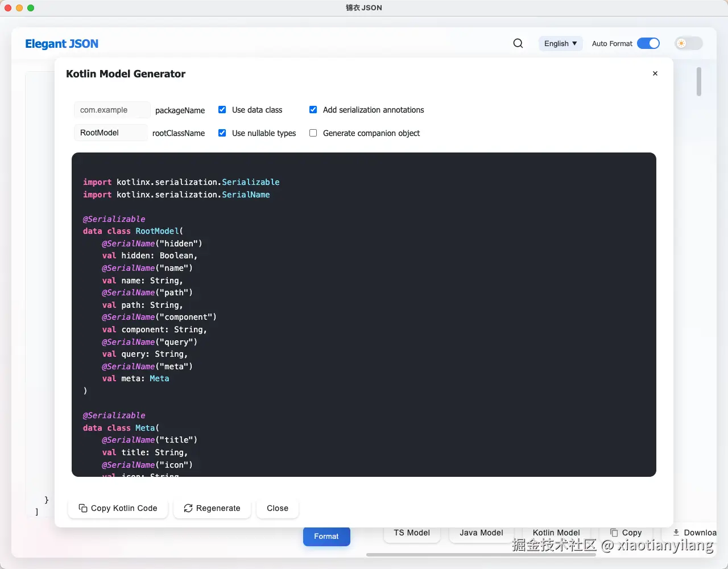Enable Generate companion object
This screenshot has width=728, height=569.
[x=313, y=133]
